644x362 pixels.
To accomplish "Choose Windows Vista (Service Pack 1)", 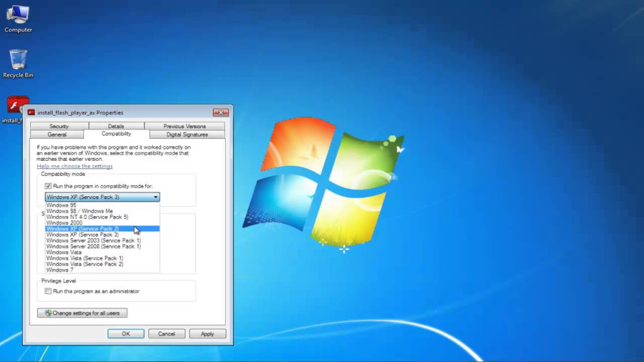I will tap(103, 258).
